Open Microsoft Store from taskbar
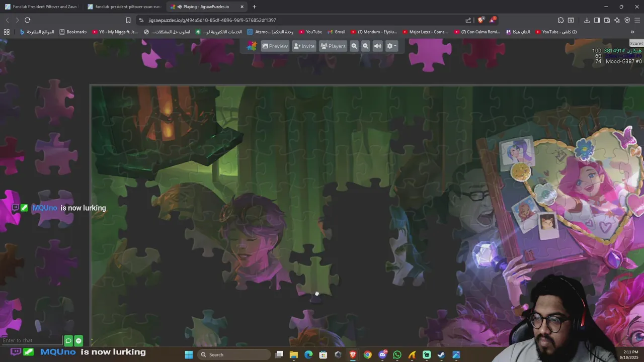The width and height of the screenshot is (644, 362). (323, 354)
